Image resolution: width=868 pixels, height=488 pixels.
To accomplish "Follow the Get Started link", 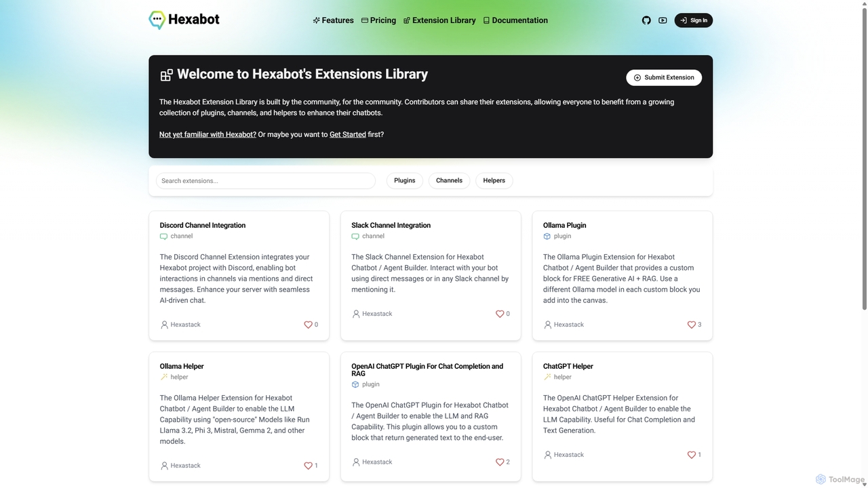I will tap(348, 135).
